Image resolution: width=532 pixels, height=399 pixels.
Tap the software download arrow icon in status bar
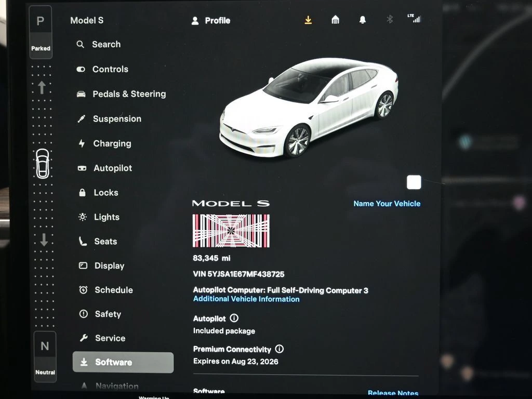coord(308,20)
